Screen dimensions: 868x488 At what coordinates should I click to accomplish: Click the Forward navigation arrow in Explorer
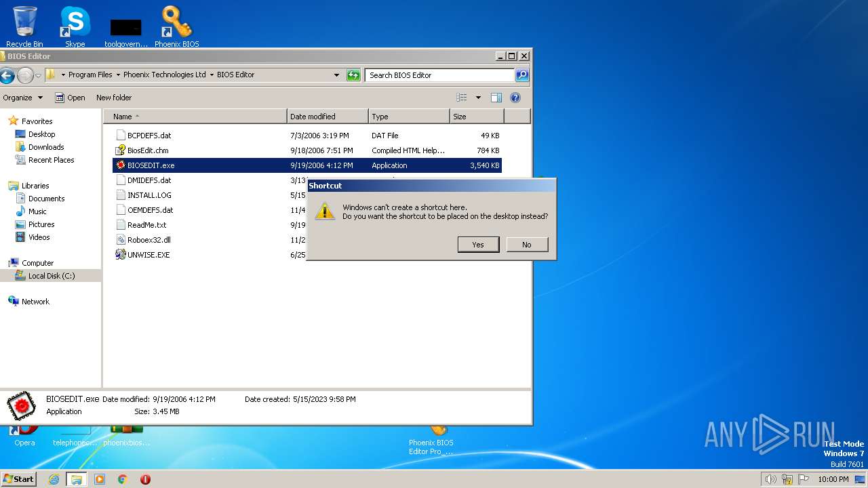pyautogui.click(x=25, y=75)
